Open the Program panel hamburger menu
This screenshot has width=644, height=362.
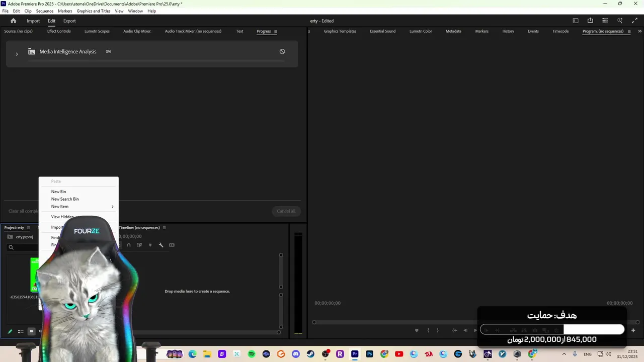pos(629,31)
